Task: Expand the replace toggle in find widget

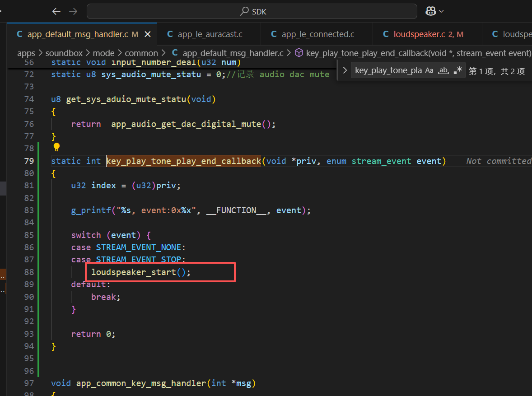Action: (x=345, y=70)
